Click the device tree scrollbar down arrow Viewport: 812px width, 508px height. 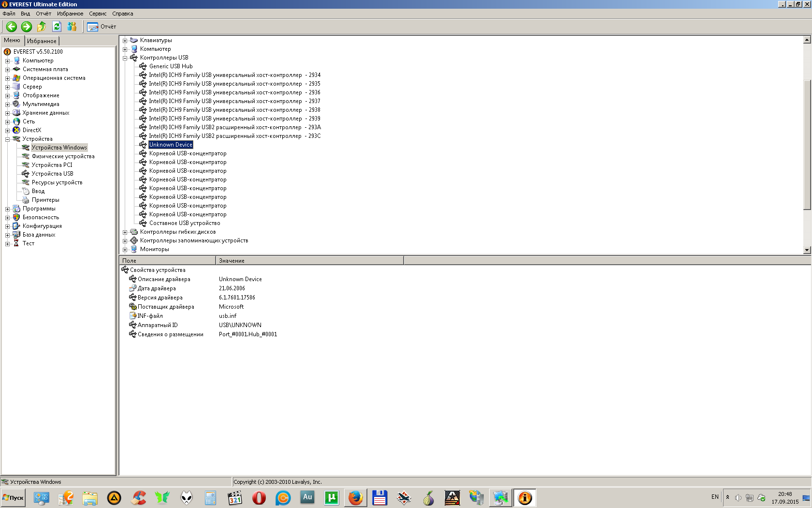807,250
